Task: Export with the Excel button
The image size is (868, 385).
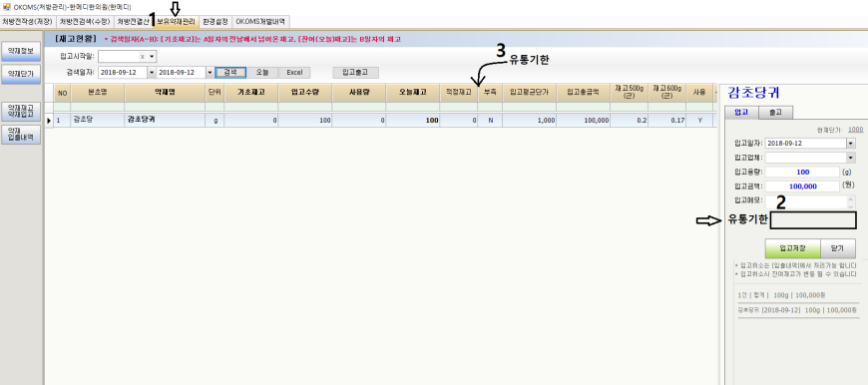Action: pos(294,73)
